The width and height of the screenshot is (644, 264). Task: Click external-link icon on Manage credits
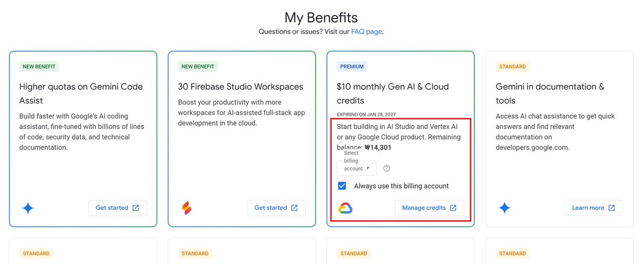(453, 208)
